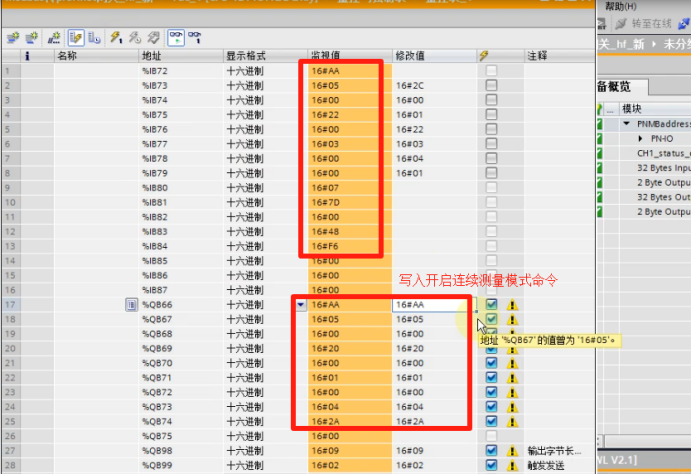692x475 pixels.
Task: Click the insert comment line toolbar icon
Action: pos(54,38)
